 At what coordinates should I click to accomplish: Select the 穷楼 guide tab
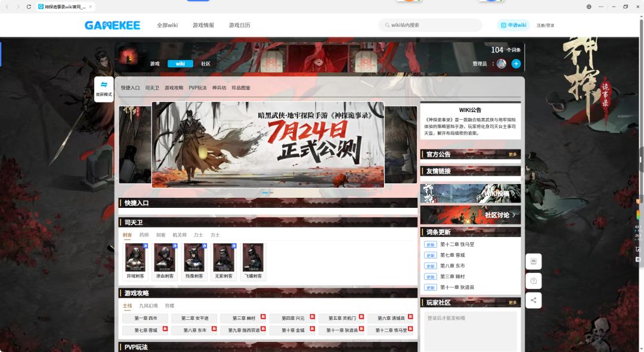click(x=169, y=306)
